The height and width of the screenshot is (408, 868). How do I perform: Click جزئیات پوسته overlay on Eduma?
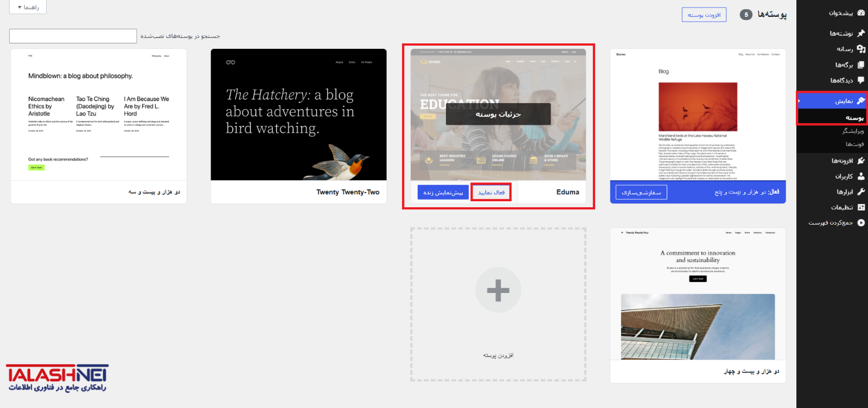coord(498,114)
